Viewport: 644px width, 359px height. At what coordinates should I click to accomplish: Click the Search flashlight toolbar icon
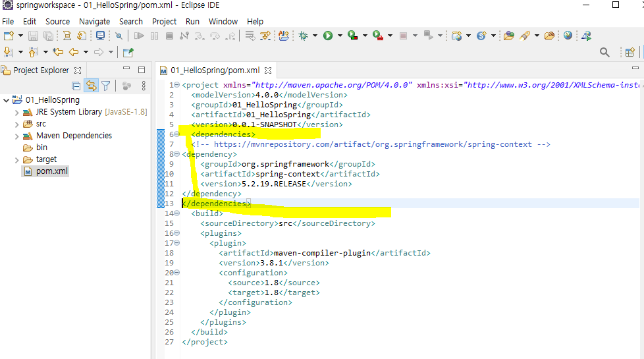[524, 36]
